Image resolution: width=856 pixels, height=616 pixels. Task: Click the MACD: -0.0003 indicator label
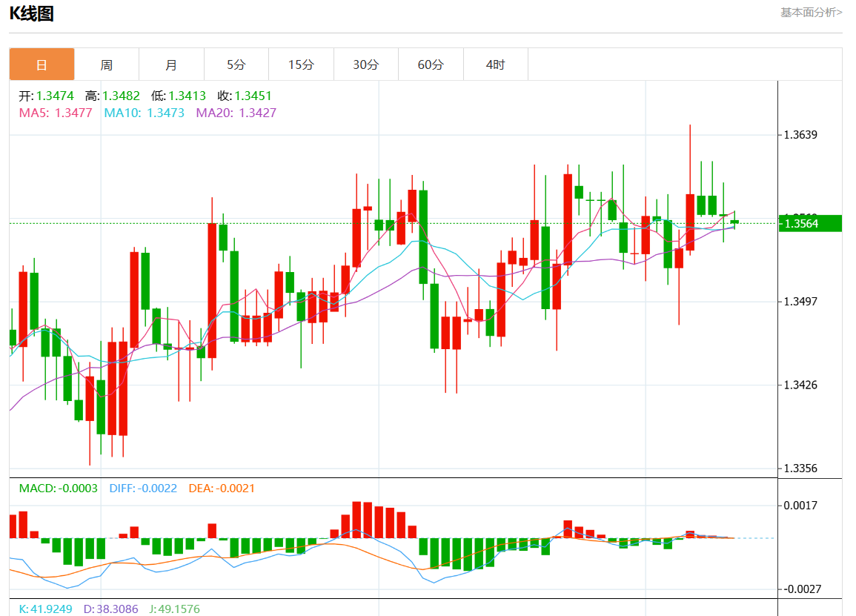(x=59, y=489)
